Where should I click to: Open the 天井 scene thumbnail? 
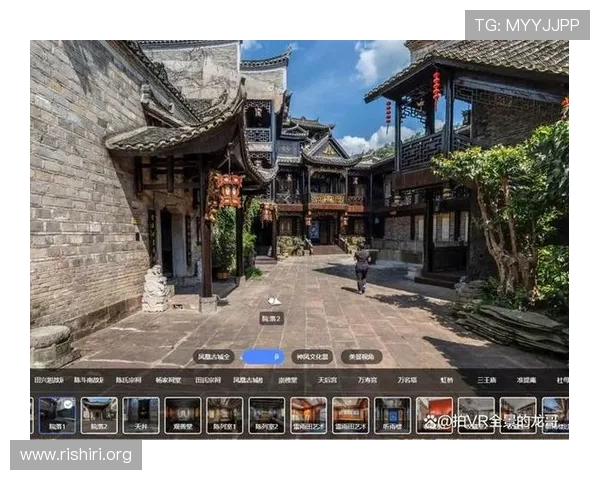pos(141,415)
